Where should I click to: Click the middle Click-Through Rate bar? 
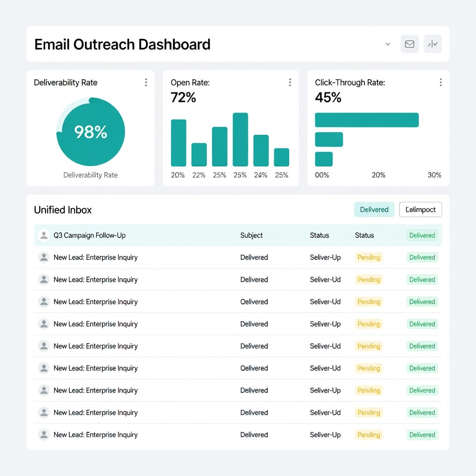329,139
